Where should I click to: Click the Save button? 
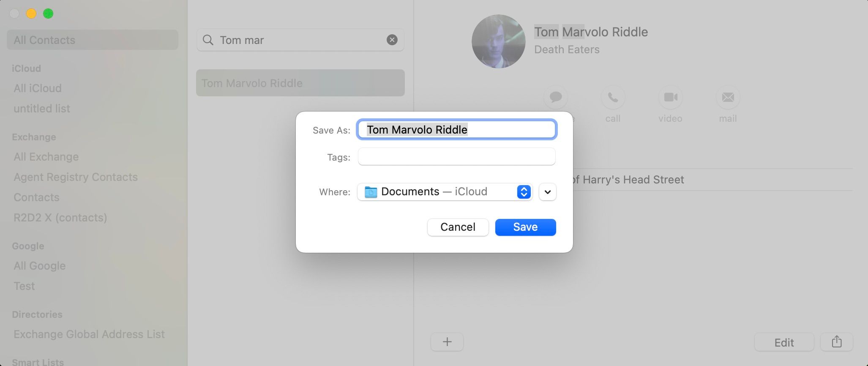click(525, 227)
